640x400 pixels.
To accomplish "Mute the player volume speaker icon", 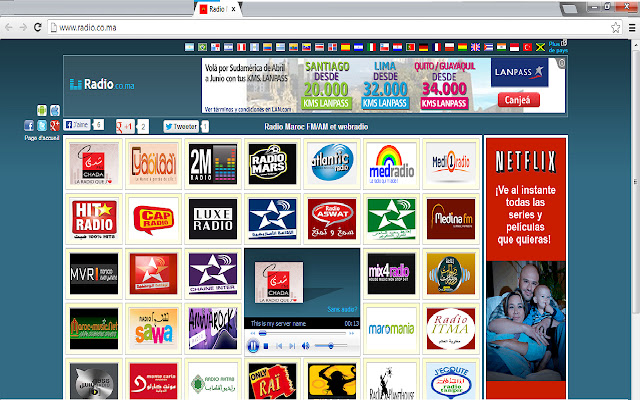I will pos(305,346).
